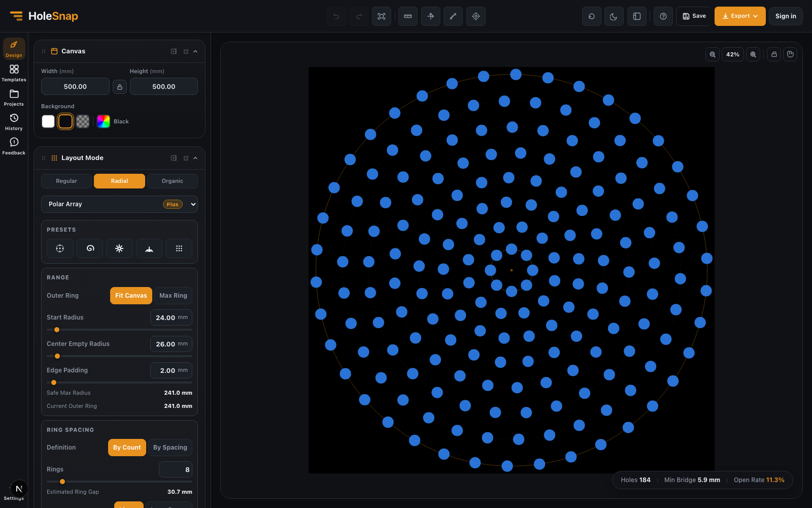The image size is (812, 508).
Task: Select the ruler measurement tool
Action: 408,16
